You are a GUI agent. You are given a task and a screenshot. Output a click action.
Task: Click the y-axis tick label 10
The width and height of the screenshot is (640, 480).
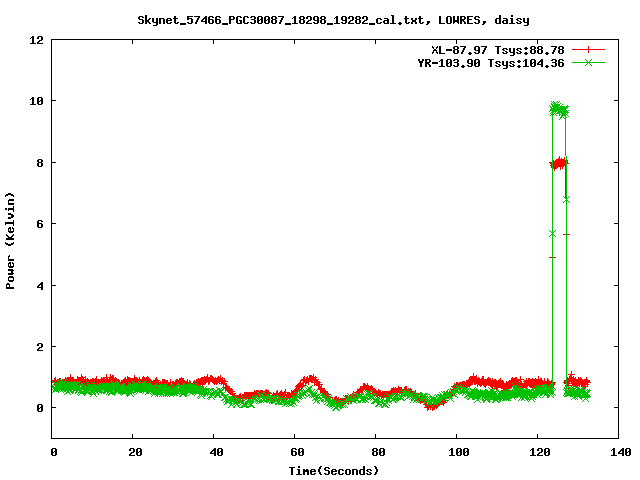pyautogui.click(x=36, y=101)
